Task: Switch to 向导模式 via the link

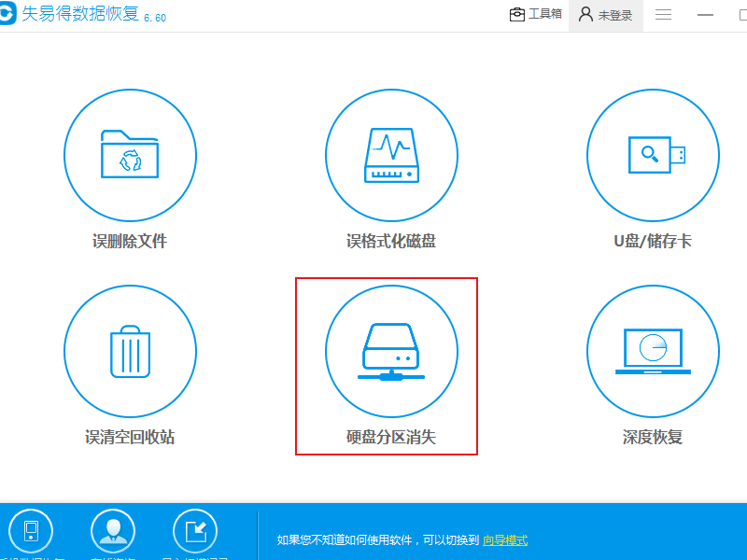Action: 505,540
